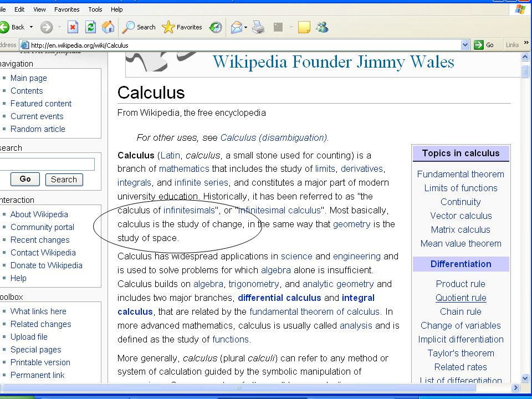Follow the trigonometry link

(254, 284)
